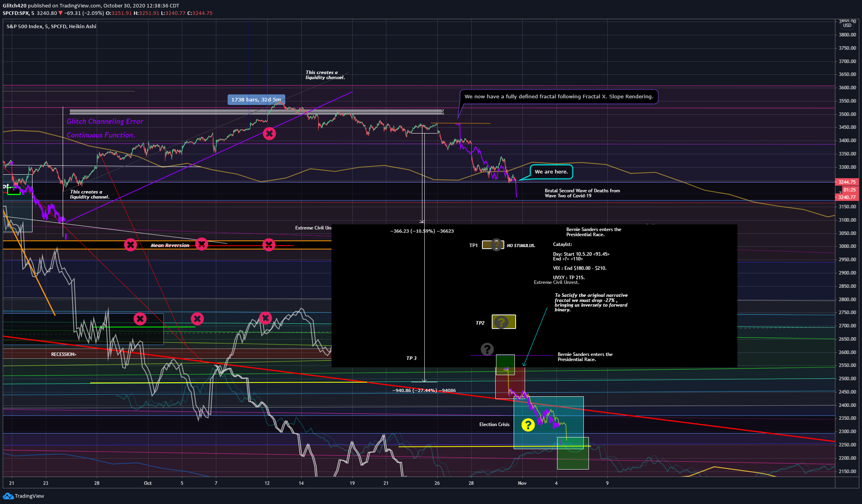Click the X marker immediately right of Mean Reversion
The width and height of the screenshot is (862, 504).
[201, 244]
